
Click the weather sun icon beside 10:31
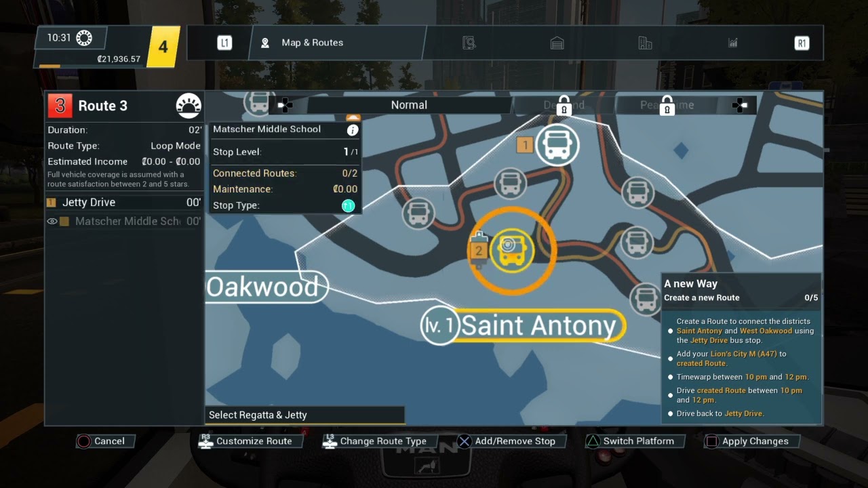click(84, 38)
